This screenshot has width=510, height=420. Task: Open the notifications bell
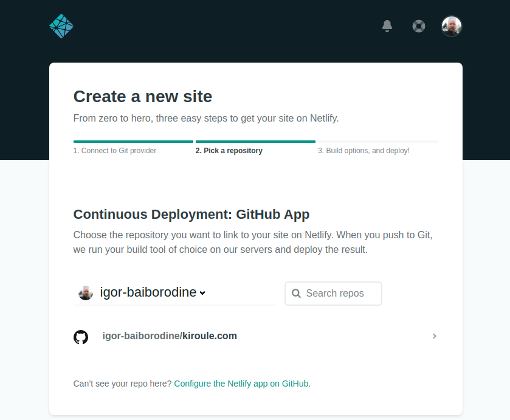[387, 26]
